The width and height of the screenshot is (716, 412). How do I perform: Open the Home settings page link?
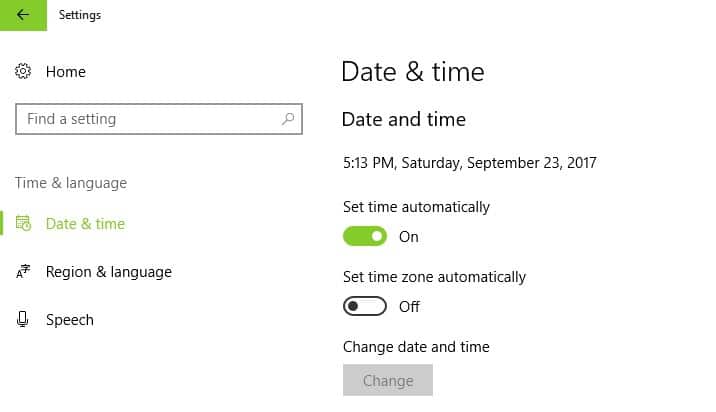(66, 72)
